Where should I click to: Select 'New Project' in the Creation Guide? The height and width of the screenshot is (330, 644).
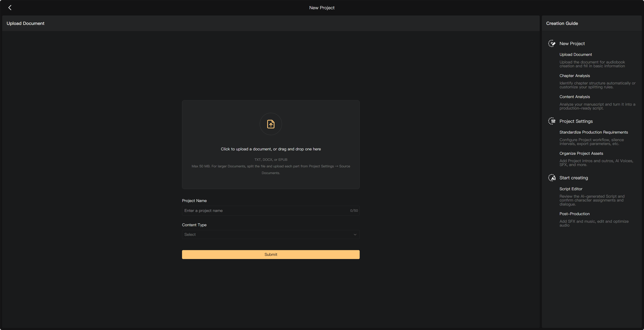(572, 44)
